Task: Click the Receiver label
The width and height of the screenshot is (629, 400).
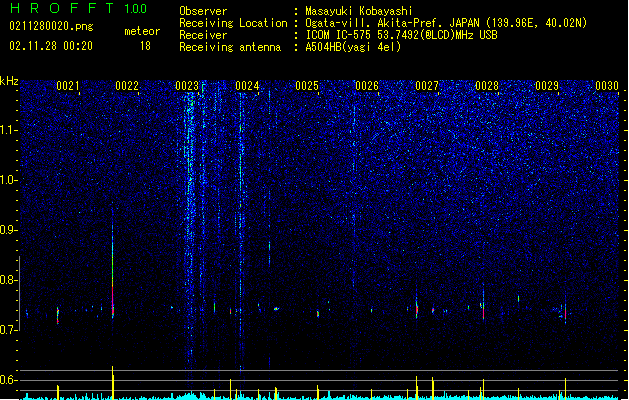Action: [203, 35]
